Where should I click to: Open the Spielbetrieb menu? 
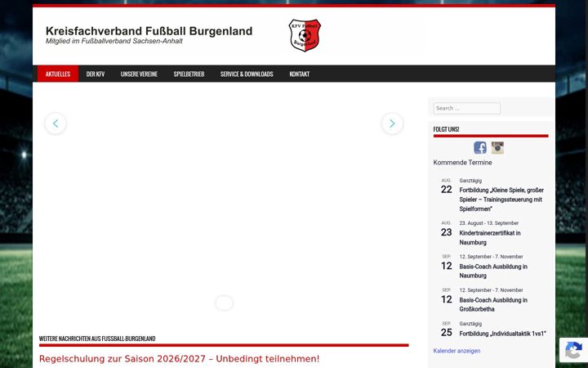189,74
